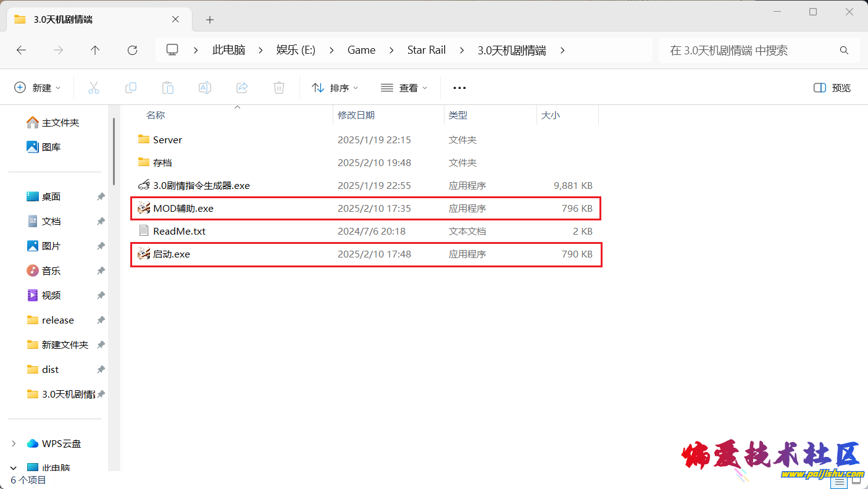Expand the WPS云盘 tree node
The height and width of the screenshot is (489, 868).
(x=14, y=443)
